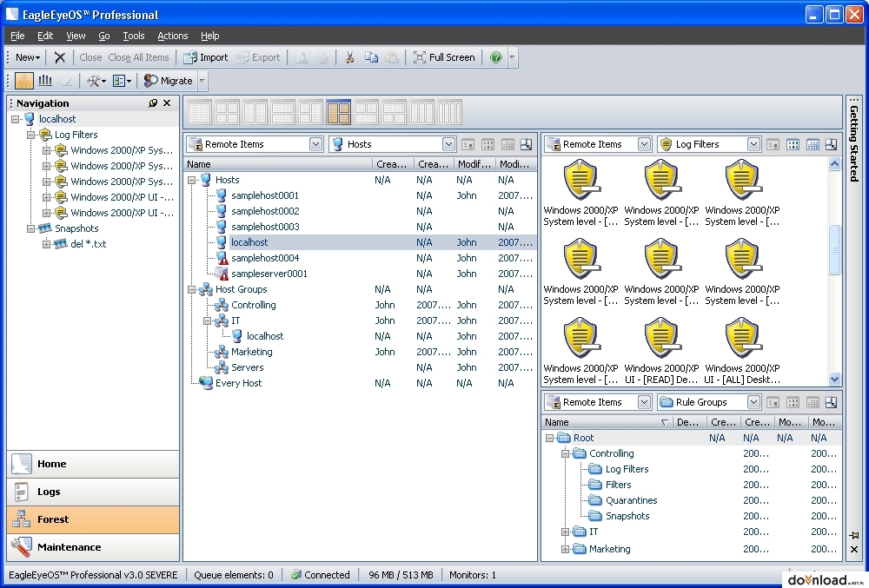Switch the Log Filters pane to large icons view
Image resolution: width=869 pixels, height=588 pixels.
coord(773,144)
